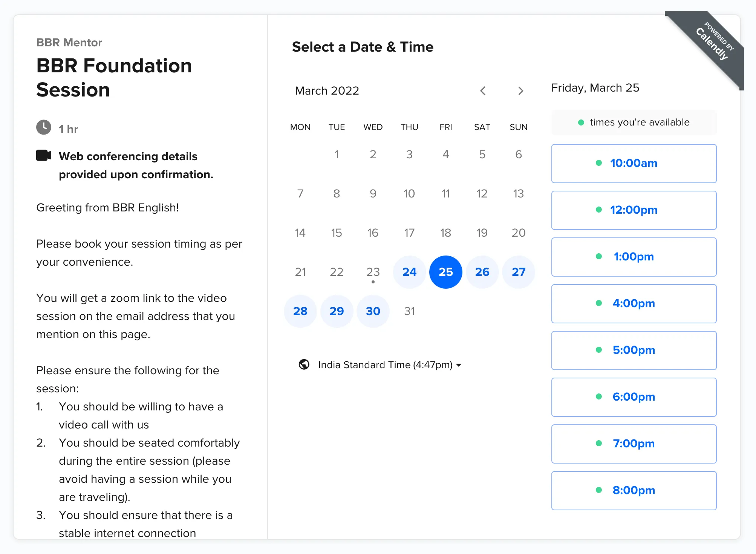This screenshot has height=554, width=756.
Task: Choose Saturday March 26 date
Action: pos(482,272)
